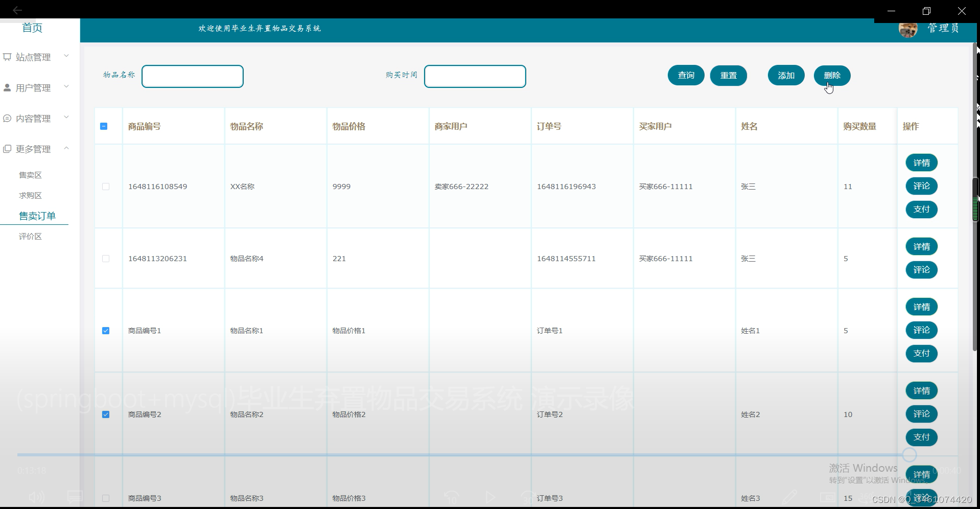Focus the 购买时间 input field
This screenshot has height=509, width=980.
[x=475, y=76]
